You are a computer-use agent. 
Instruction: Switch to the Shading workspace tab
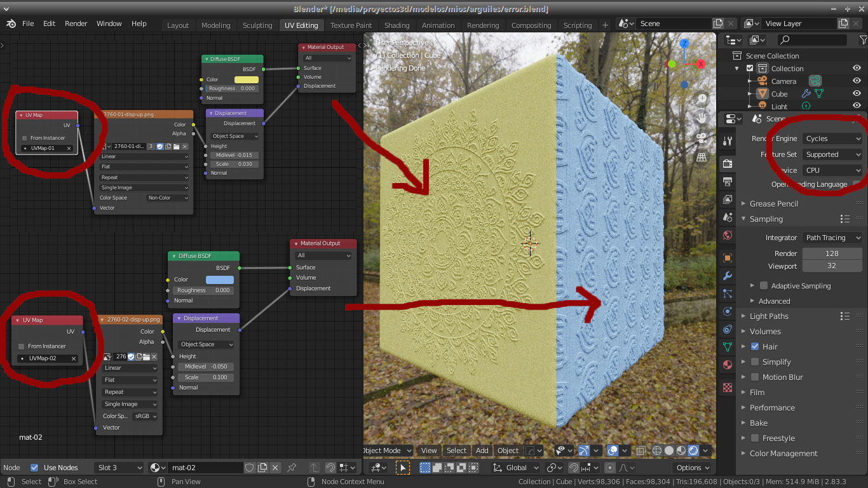point(397,25)
